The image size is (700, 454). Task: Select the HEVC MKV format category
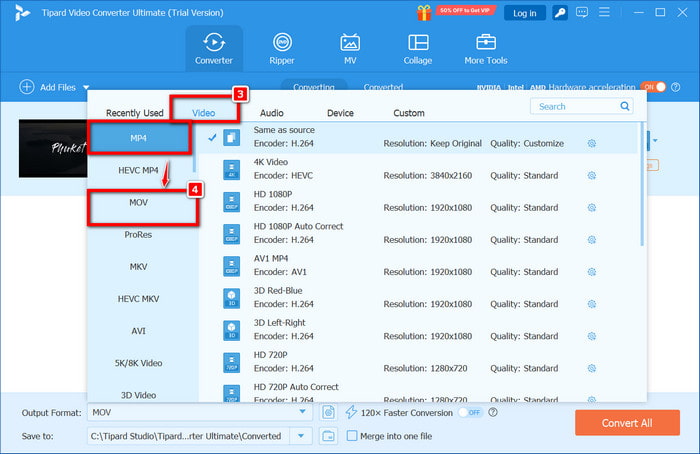tap(139, 299)
